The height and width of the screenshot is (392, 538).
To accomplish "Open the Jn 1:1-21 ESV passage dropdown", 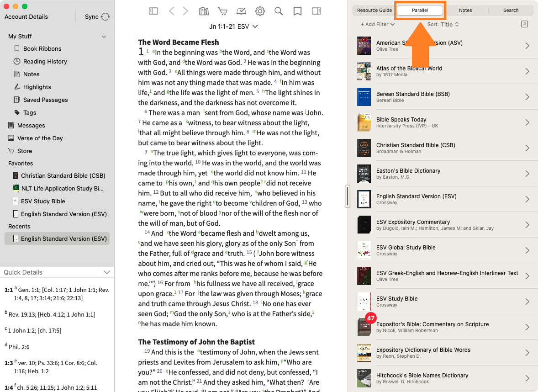I will tap(233, 26).
